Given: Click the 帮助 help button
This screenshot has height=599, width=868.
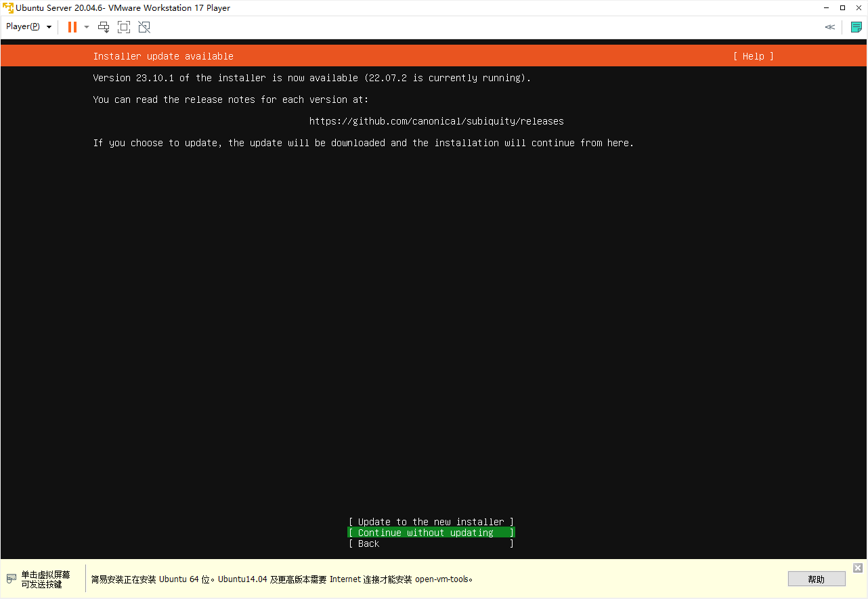Looking at the screenshot, I should 817,579.
